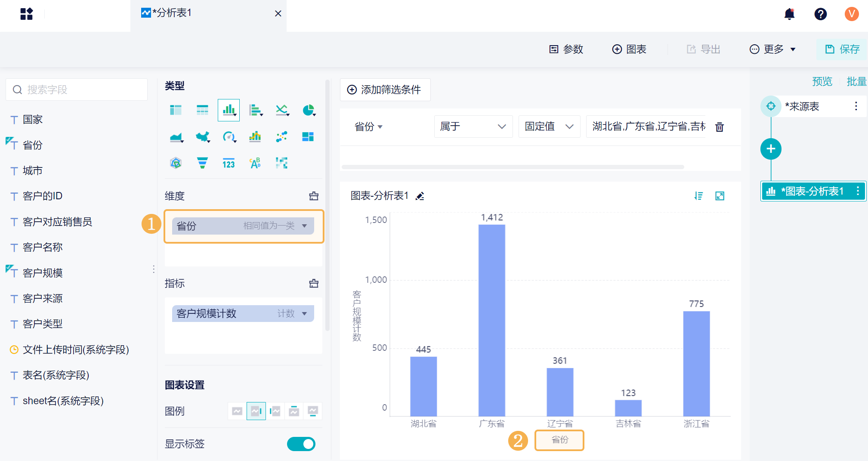Open the *图表-分析表1 node options menu

coord(858,191)
